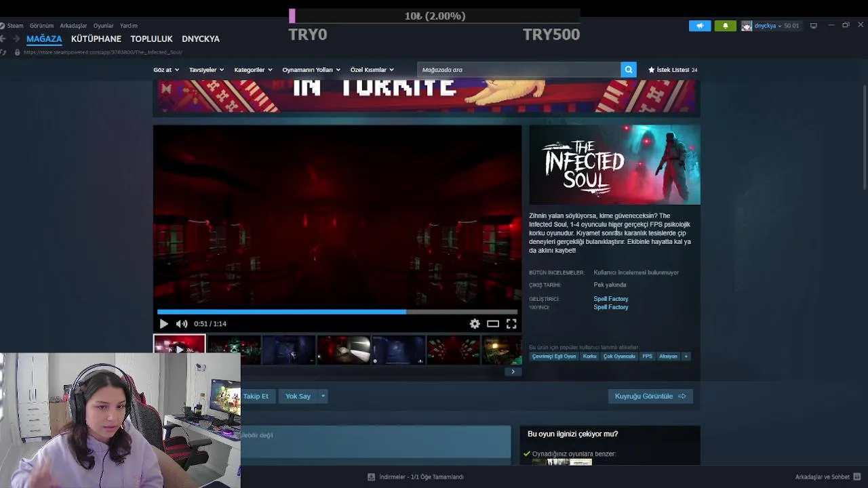Image resolution: width=868 pixels, height=488 pixels.
Task: Open İndirmeler downloads status
Action: (x=416, y=476)
